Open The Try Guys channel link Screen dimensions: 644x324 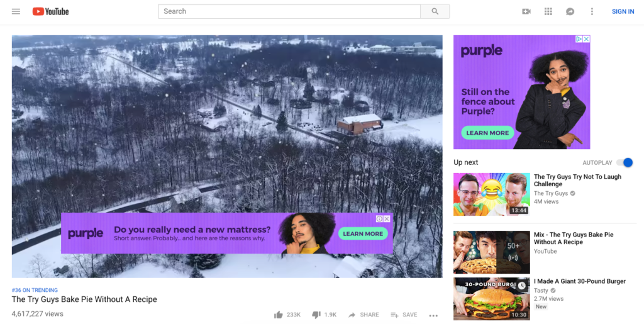551,193
